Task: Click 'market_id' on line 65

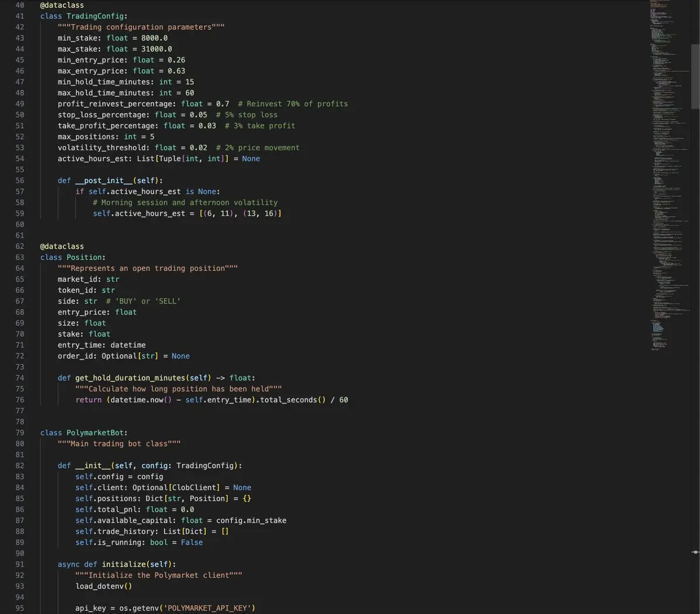Action: [x=78, y=280]
